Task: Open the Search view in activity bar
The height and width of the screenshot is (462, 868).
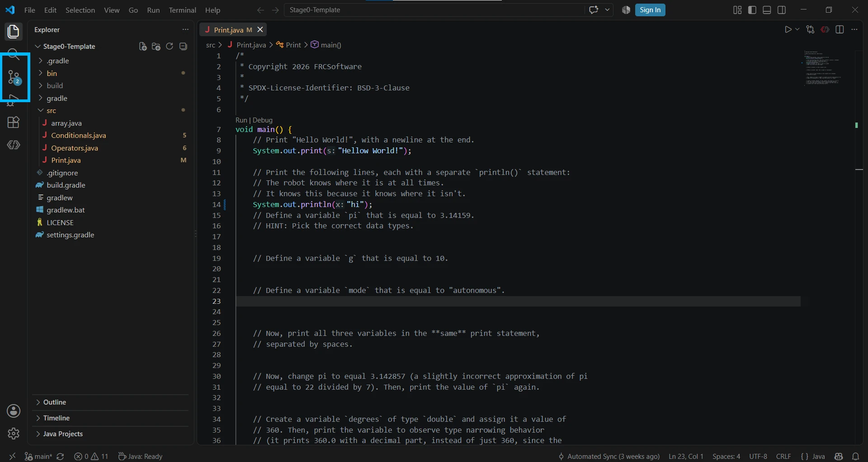Action: pyautogui.click(x=14, y=54)
